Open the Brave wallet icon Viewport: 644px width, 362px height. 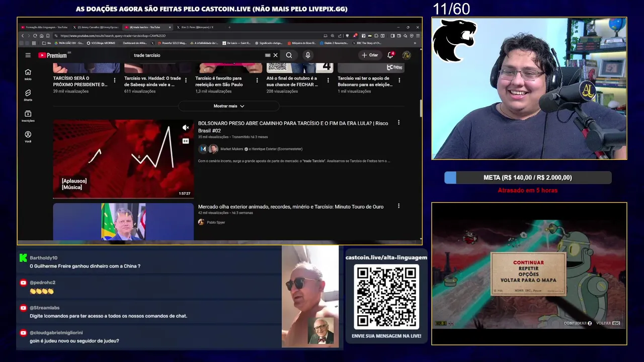pos(399,36)
